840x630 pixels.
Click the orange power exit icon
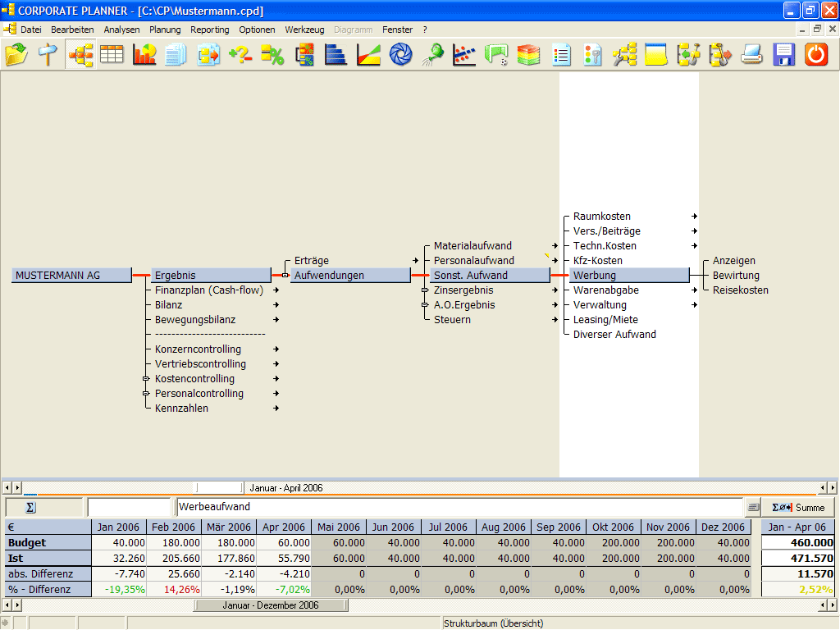(x=816, y=55)
